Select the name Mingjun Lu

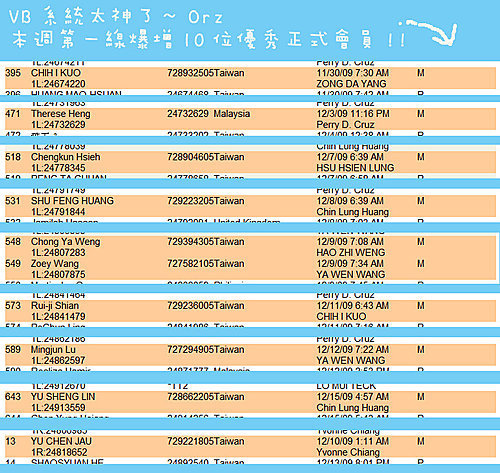[53, 350]
